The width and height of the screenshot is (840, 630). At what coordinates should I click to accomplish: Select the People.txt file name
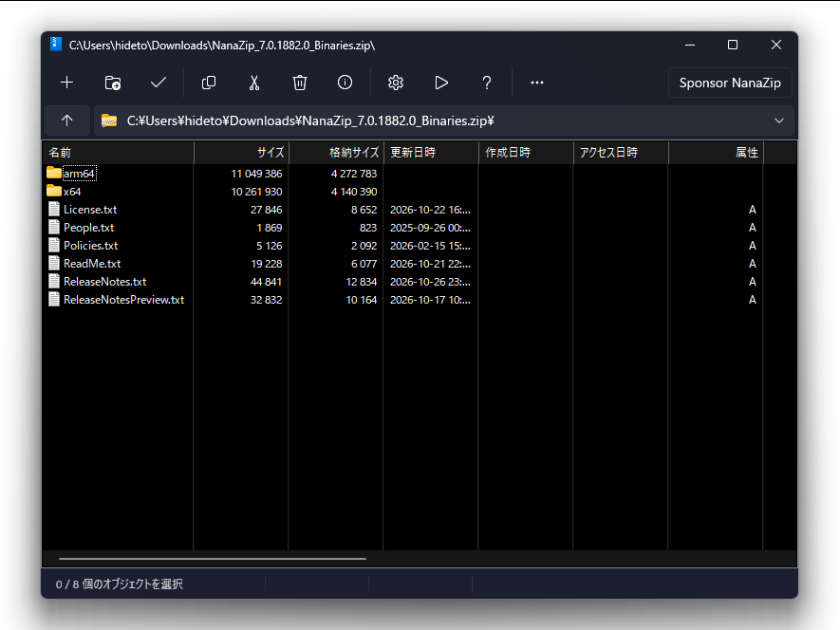point(89,228)
